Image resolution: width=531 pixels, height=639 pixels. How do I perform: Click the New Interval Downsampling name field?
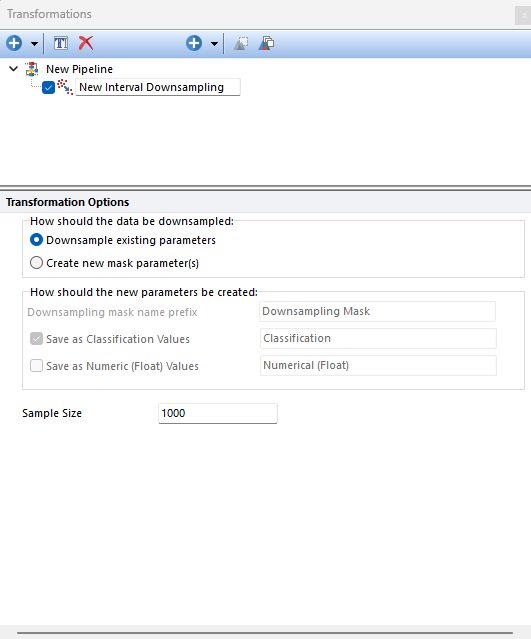point(158,87)
